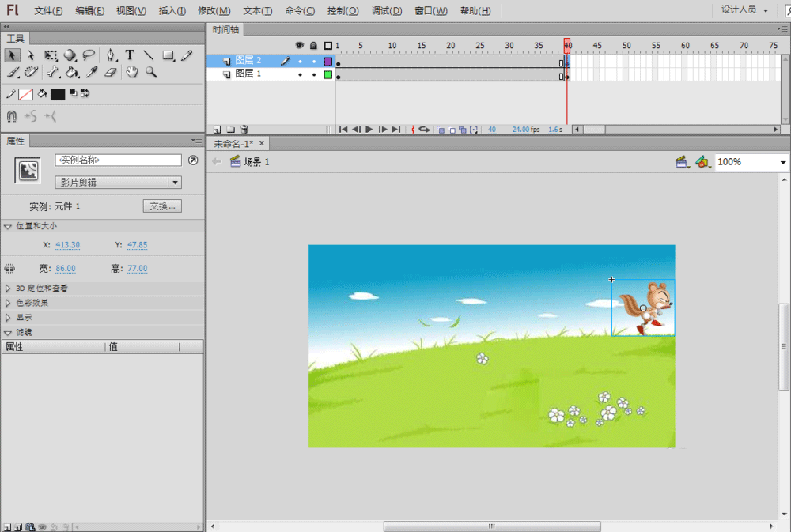Screen dimensions: 791x532
Task: Expand the 色彩效果 section
Action: tap(32, 303)
